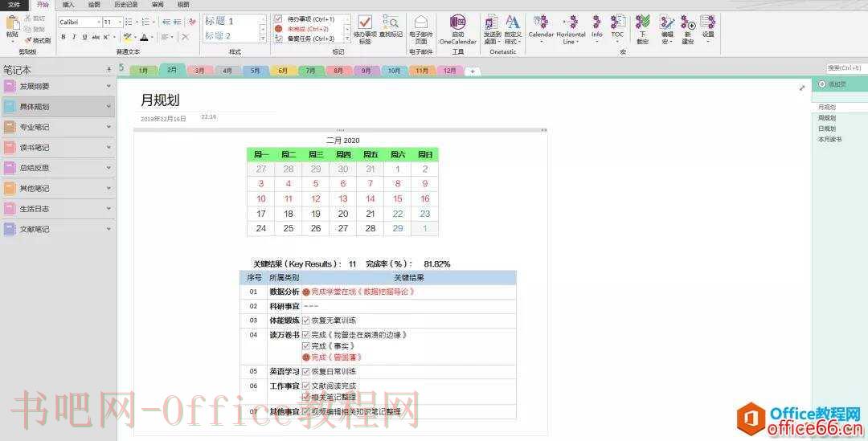
Task: Open the 本月读书 page in list
Action: pos(829,140)
